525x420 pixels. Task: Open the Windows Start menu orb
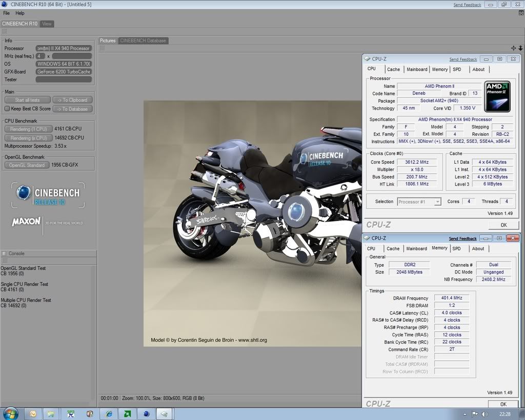[x=10, y=414]
